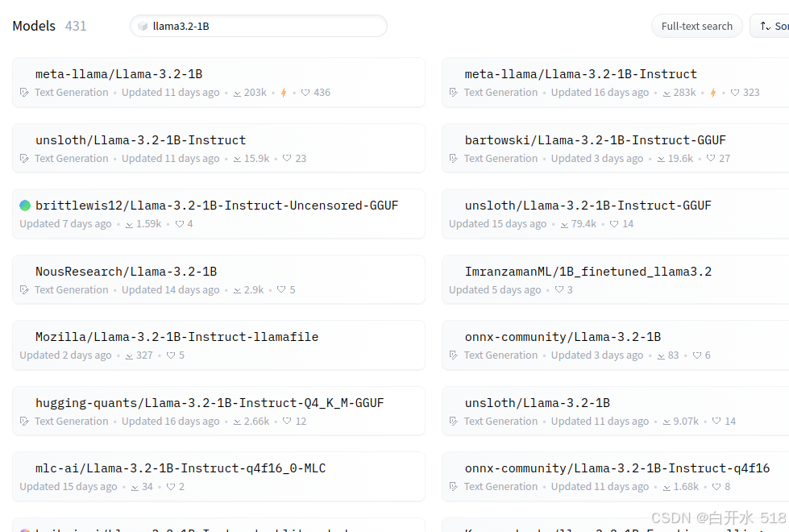The height and width of the screenshot is (532, 789).
Task: Click lightning icon on meta-llama/Llama-3.2-1B-Instruct card
Action: (713, 93)
